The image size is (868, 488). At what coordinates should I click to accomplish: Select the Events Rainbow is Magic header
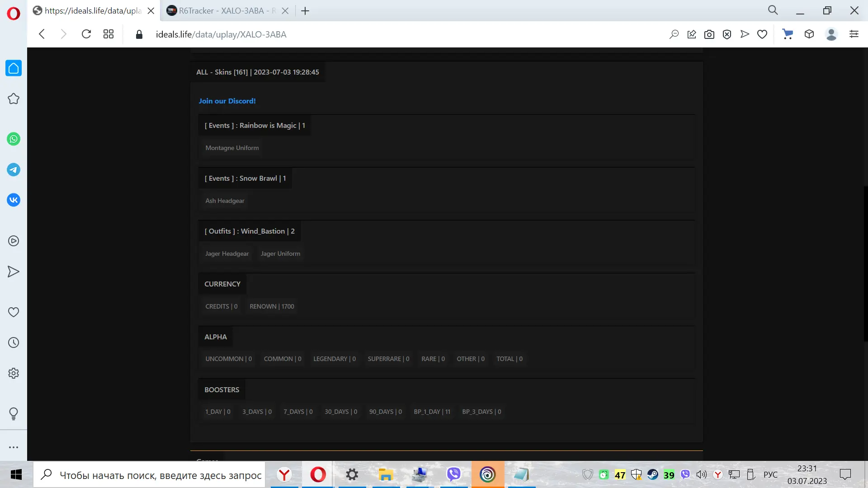[255, 125]
